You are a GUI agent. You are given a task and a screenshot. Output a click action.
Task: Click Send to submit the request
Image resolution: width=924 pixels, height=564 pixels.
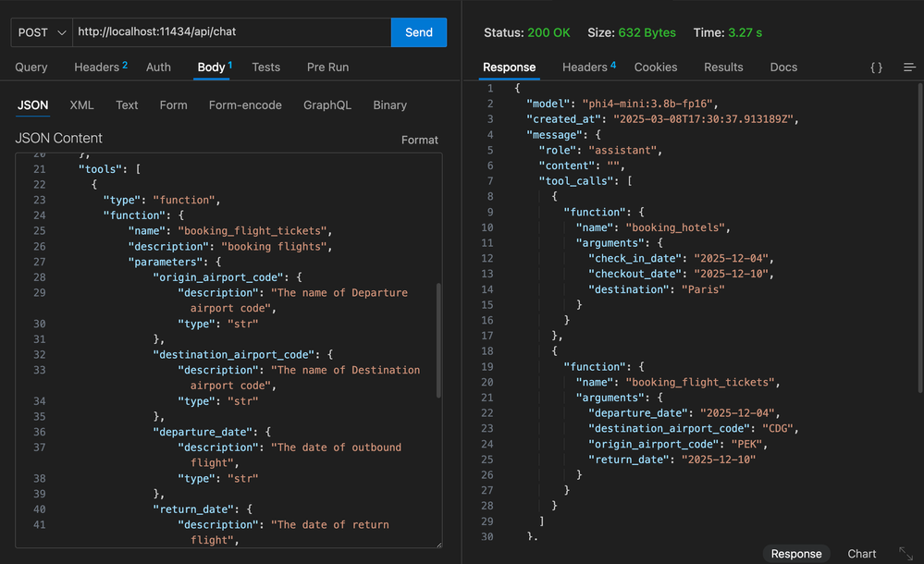418,32
